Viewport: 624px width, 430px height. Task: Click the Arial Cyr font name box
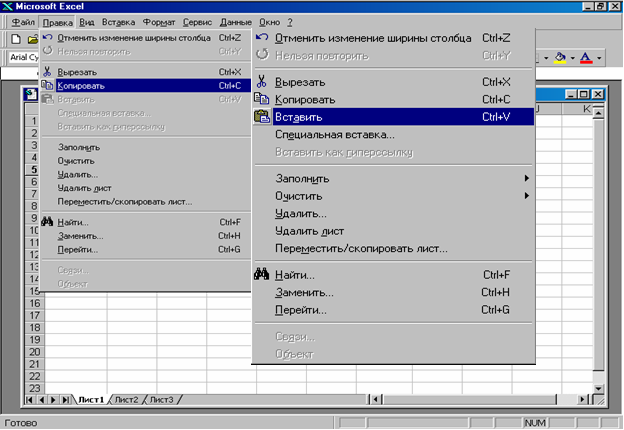24,57
